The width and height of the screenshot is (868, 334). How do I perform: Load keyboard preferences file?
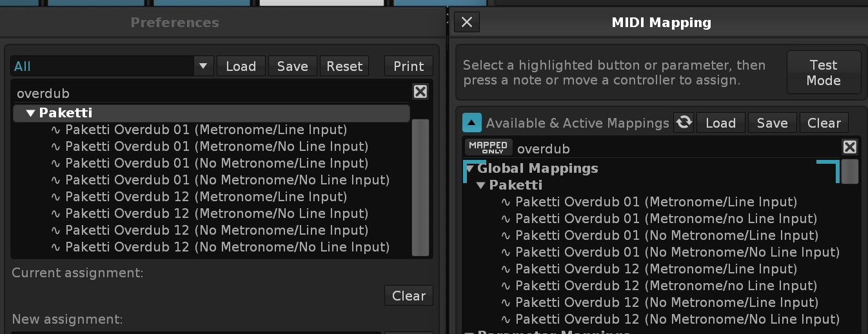241,66
